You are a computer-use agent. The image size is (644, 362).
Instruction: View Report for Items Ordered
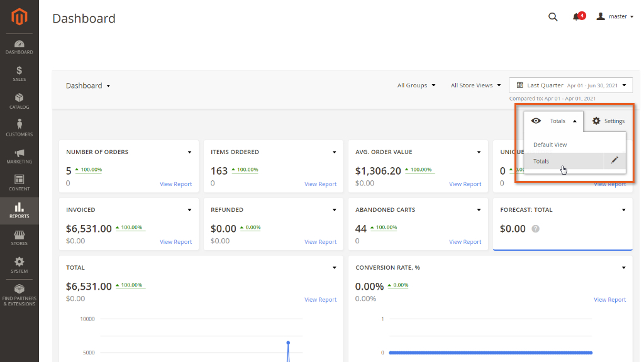[320, 184]
